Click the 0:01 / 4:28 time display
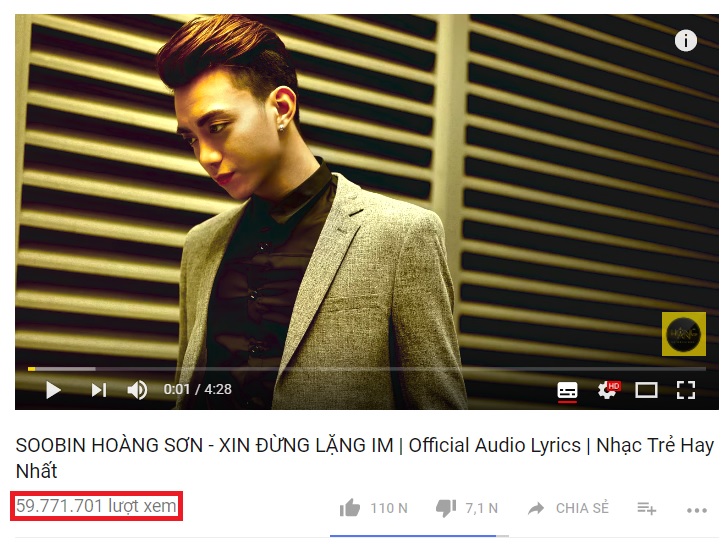The image size is (724, 545). click(x=198, y=389)
